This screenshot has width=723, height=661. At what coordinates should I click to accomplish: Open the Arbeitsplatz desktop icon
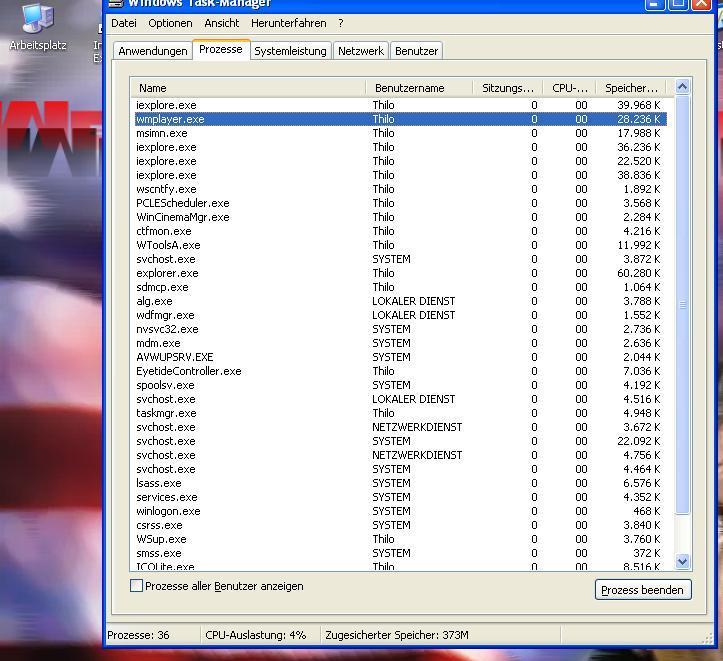38,27
